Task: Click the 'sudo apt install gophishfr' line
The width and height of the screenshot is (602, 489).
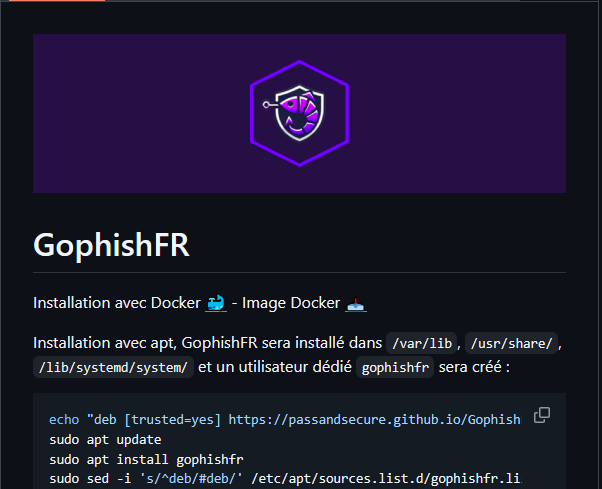Action: click(146, 459)
